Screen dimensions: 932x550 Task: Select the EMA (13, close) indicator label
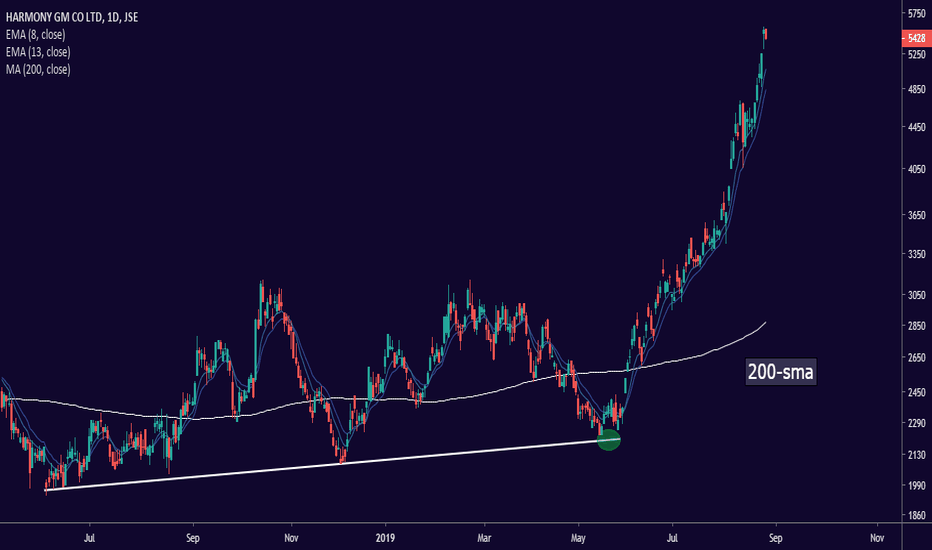[38, 52]
